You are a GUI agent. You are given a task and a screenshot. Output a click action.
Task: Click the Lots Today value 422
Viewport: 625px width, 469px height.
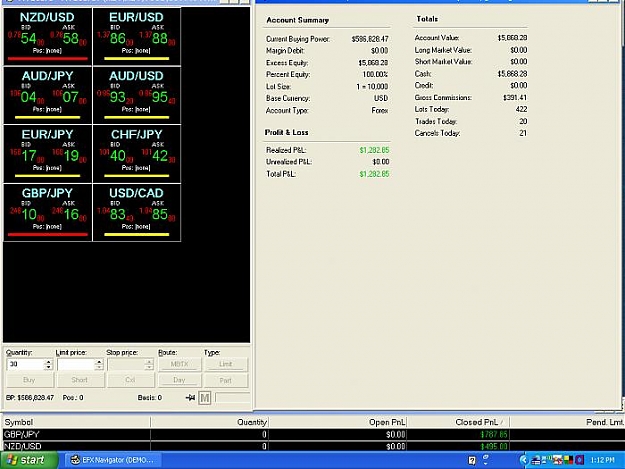point(521,109)
